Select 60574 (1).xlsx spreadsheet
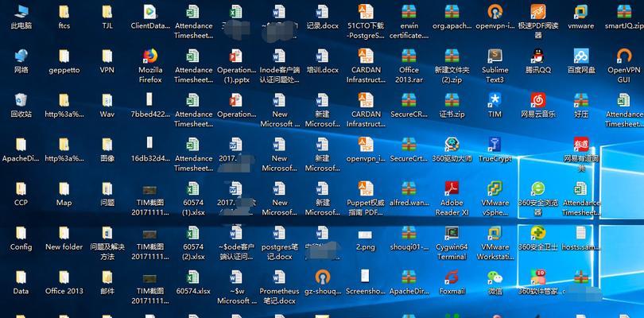 tap(193, 199)
